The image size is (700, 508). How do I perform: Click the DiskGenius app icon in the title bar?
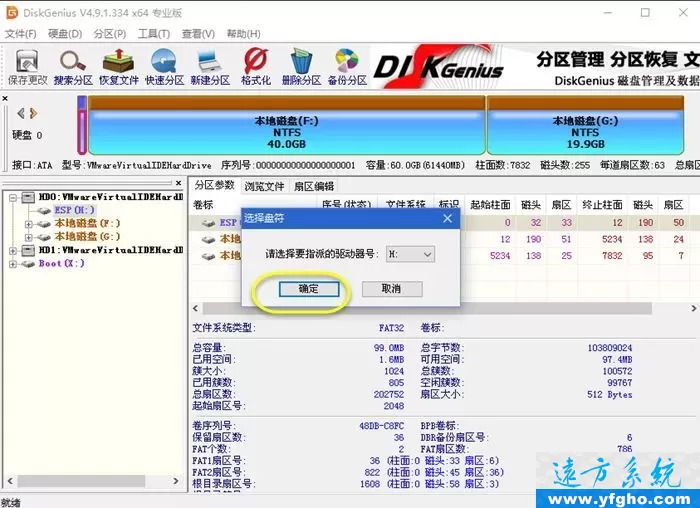tap(12, 12)
